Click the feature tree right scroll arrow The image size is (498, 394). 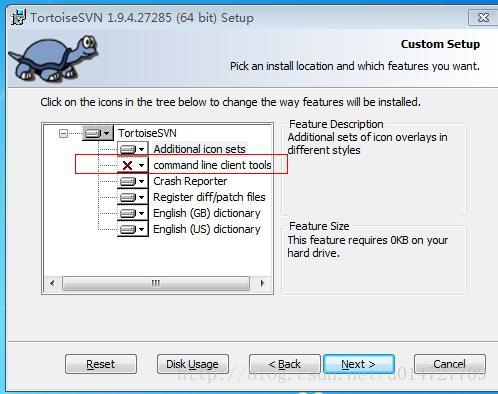coord(262,283)
